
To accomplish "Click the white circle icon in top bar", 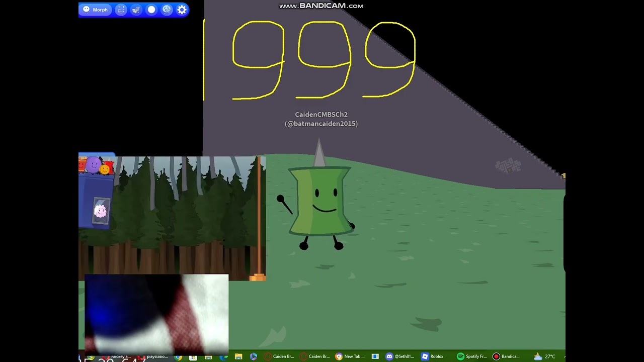I will coord(151,10).
